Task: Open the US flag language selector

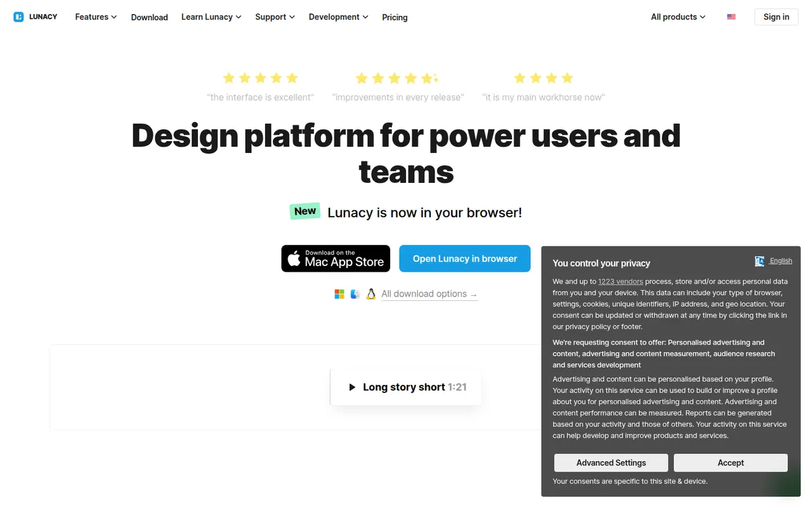Action: [x=731, y=17]
